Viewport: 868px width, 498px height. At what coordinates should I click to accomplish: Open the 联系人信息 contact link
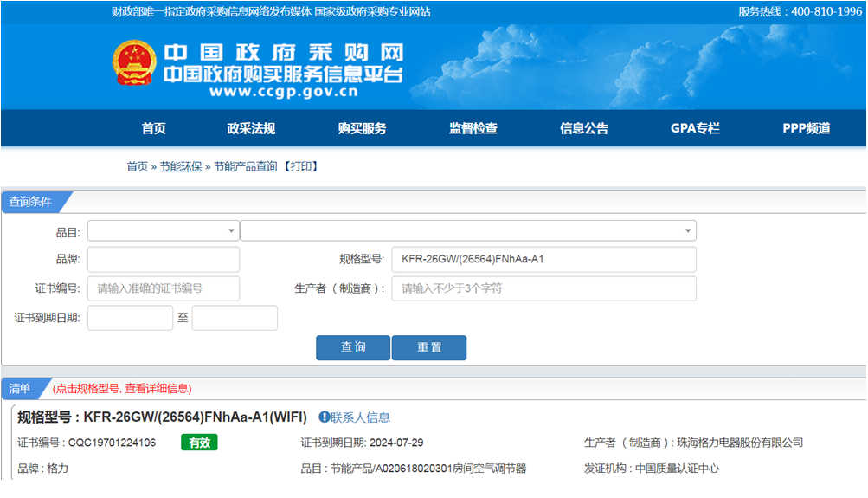[360, 417]
